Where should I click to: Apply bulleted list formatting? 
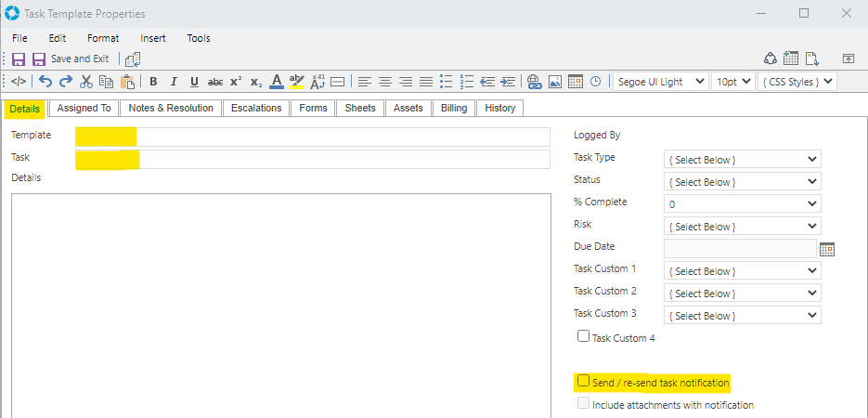(446, 82)
